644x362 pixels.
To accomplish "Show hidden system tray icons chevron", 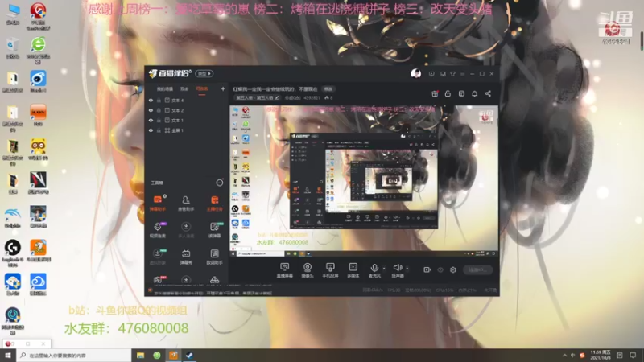I will click(x=565, y=356).
